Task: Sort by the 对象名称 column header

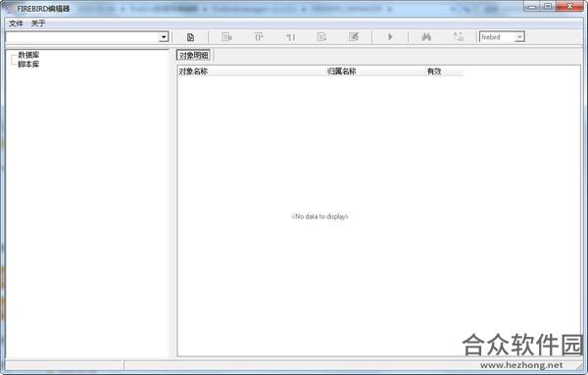Action: [251, 71]
